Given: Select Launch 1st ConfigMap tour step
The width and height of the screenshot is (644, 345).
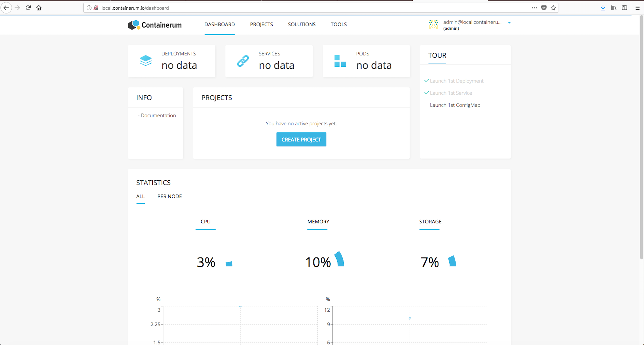Looking at the screenshot, I should pyautogui.click(x=455, y=105).
